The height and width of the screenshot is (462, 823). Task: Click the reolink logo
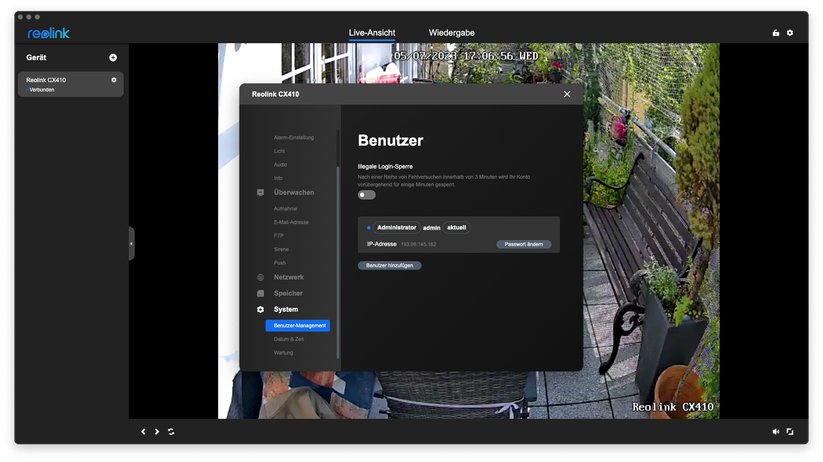tap(49, 33)
